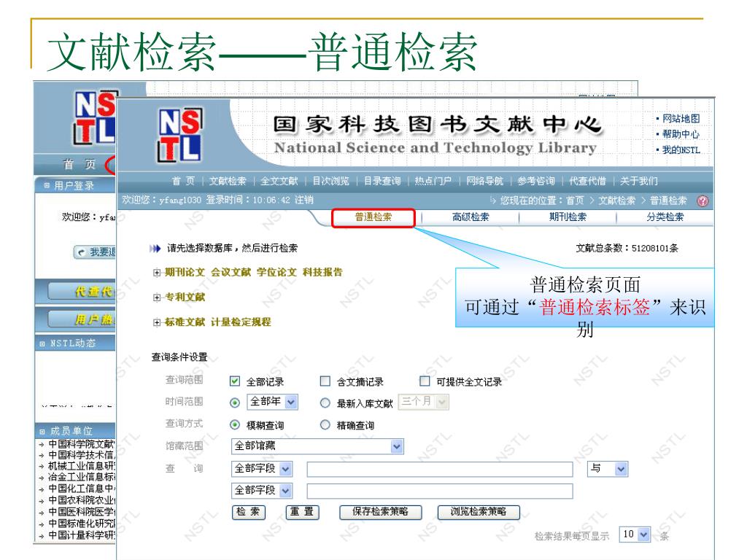This screenshot has width=747, height=560.
Task: Switch to the 期刊检索 tab
Action: pyautogui.click(x=568, y=217)
